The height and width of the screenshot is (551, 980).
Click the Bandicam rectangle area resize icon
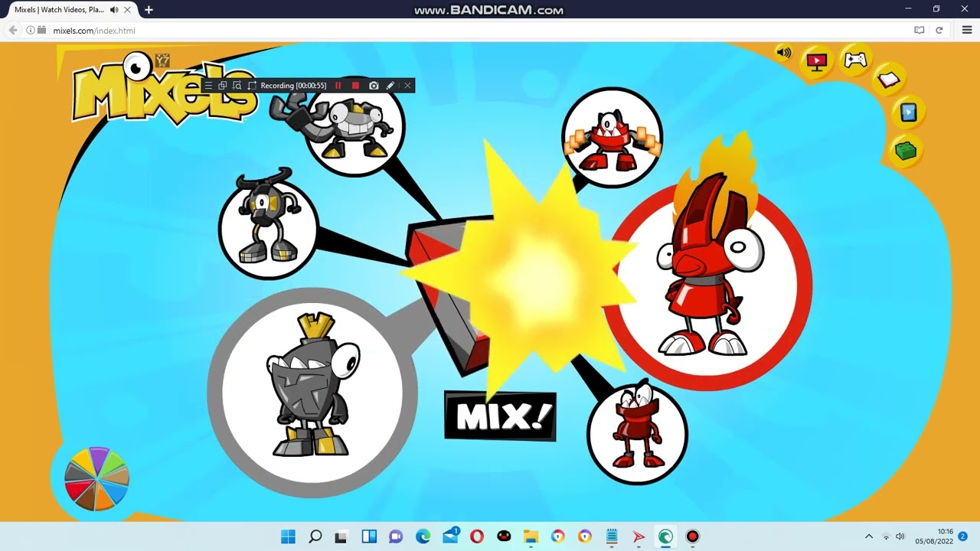click(252, 86)
